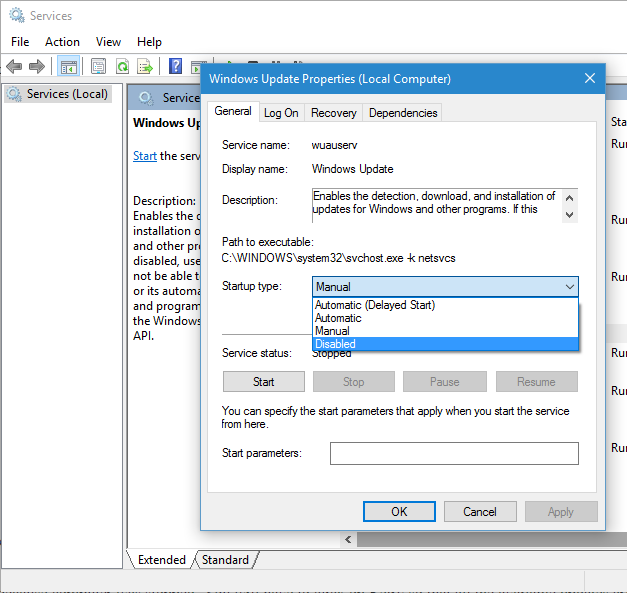Click the 'Windows Up' heading in Services pane

(x=167, y=123)
